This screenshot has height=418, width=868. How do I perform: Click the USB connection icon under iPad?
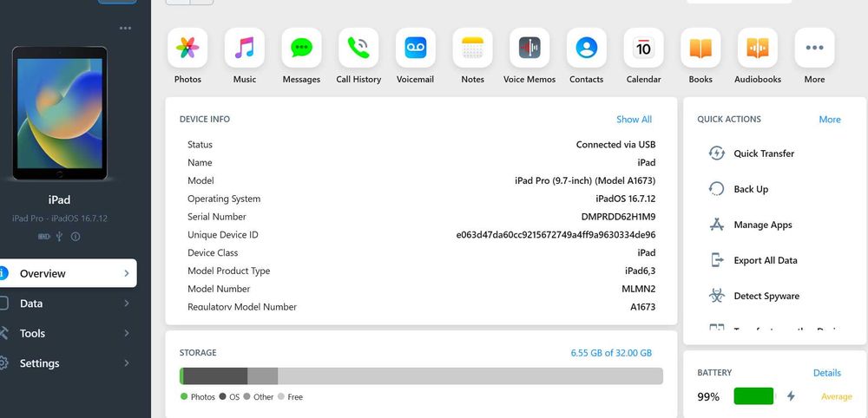(x=60, y=237)
